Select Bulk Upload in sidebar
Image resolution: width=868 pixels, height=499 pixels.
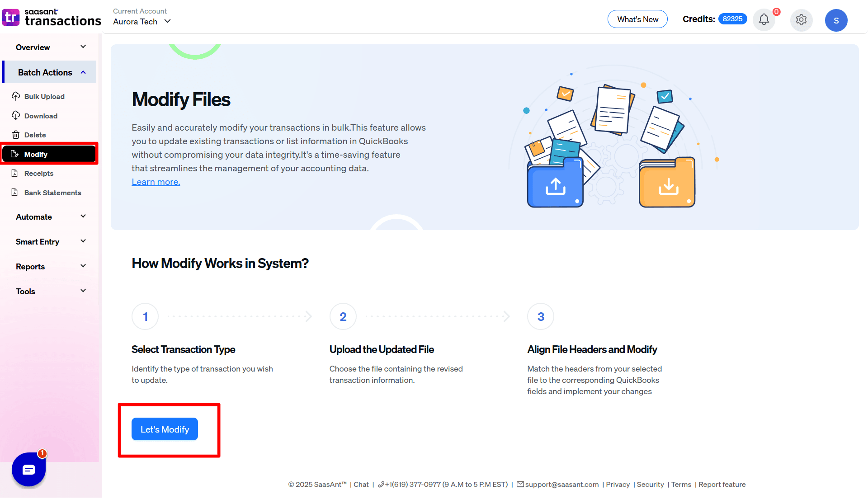tap(44, 97)
